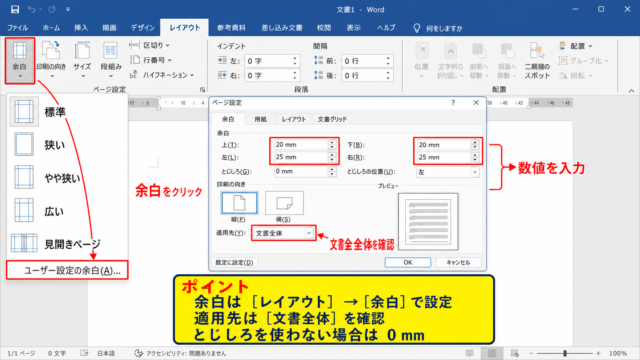Click the 下(B) bottom margin stepper
This screenshot has height=360, width=640.
(474, 144)
